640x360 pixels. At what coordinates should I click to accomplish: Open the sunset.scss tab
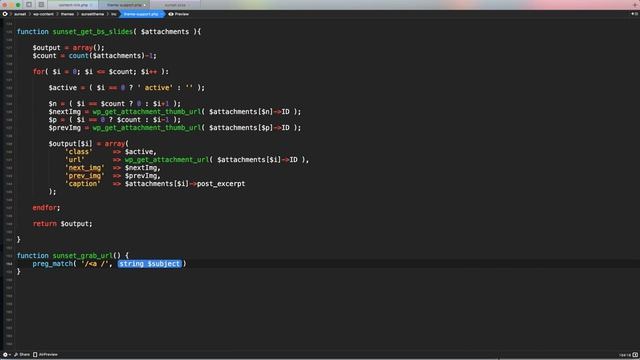tap(175, 5)
